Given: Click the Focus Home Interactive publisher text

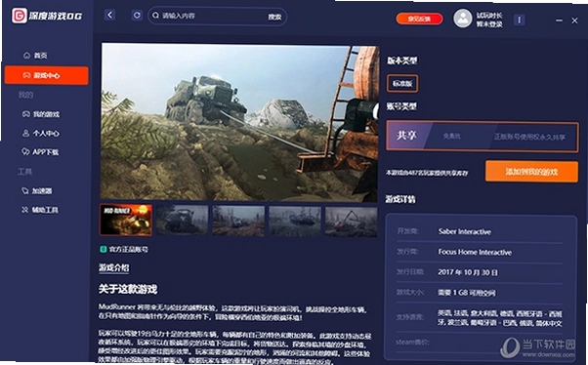Looking at the screenshot, I should click(475, 252).
